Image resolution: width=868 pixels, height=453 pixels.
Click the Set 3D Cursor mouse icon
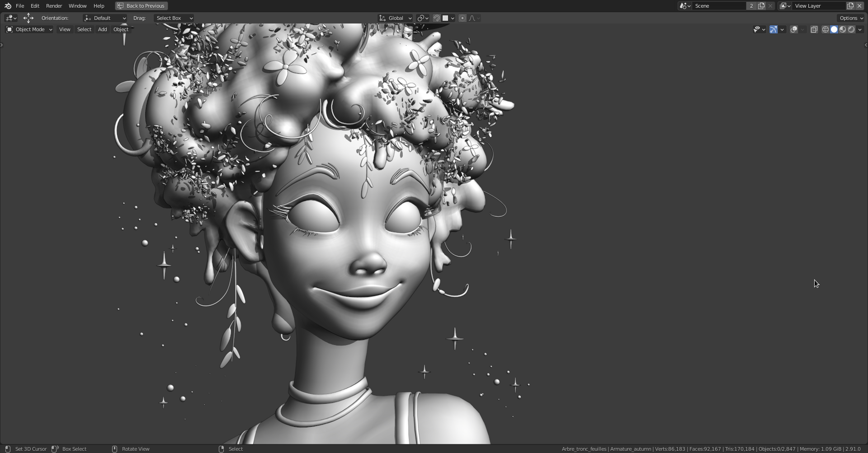click(x=8, y=449)
